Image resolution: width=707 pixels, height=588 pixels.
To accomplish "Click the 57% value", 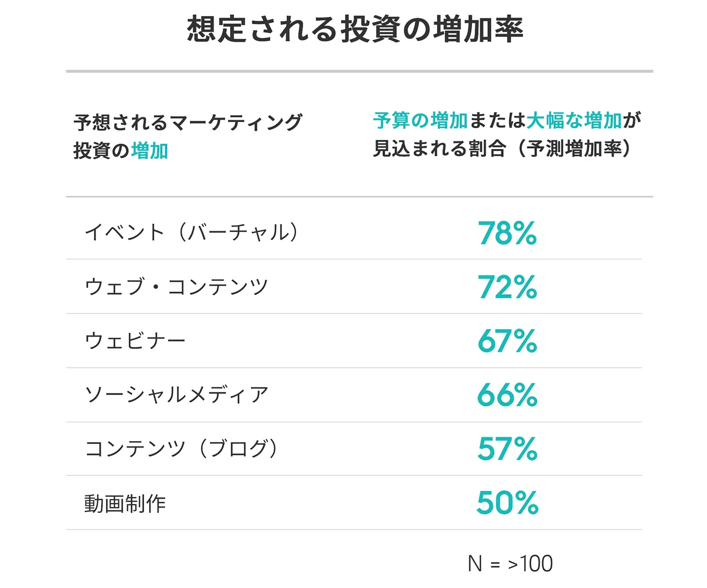I will 507,449.
